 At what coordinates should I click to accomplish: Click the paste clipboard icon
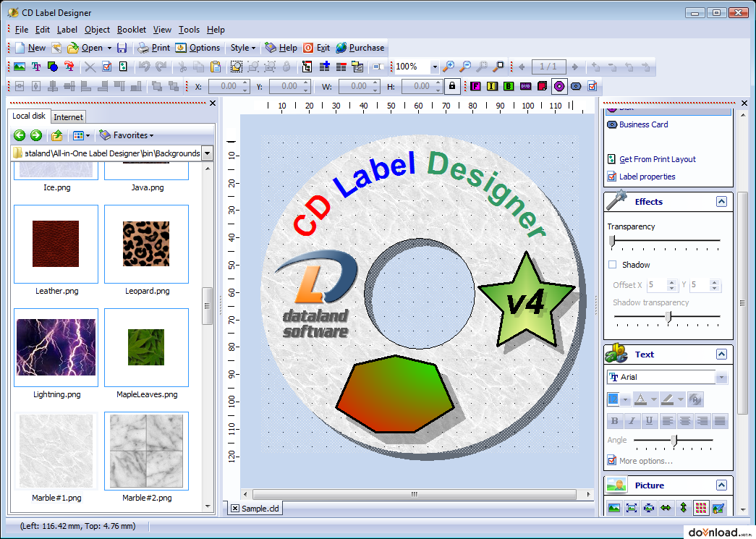pyautogui.click(x=216, y=67)
